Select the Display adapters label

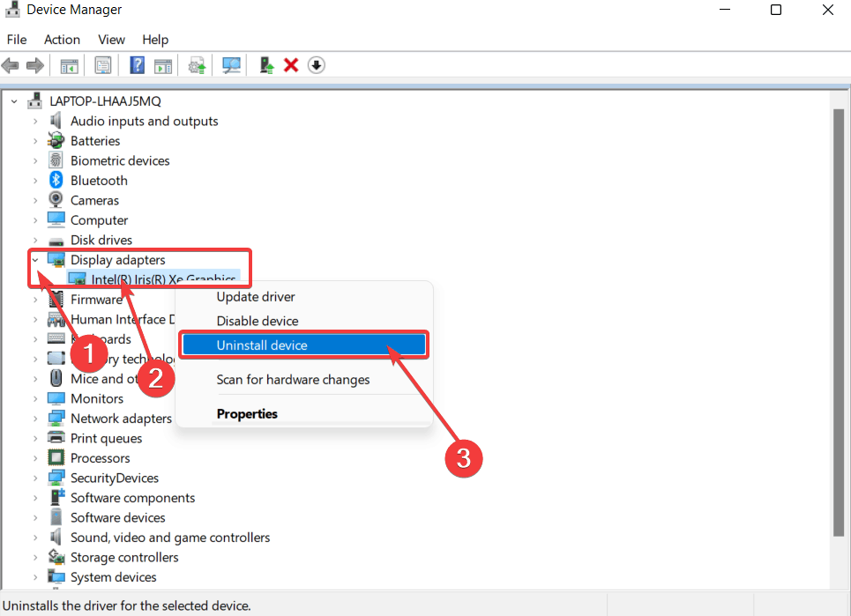[118, 260]
